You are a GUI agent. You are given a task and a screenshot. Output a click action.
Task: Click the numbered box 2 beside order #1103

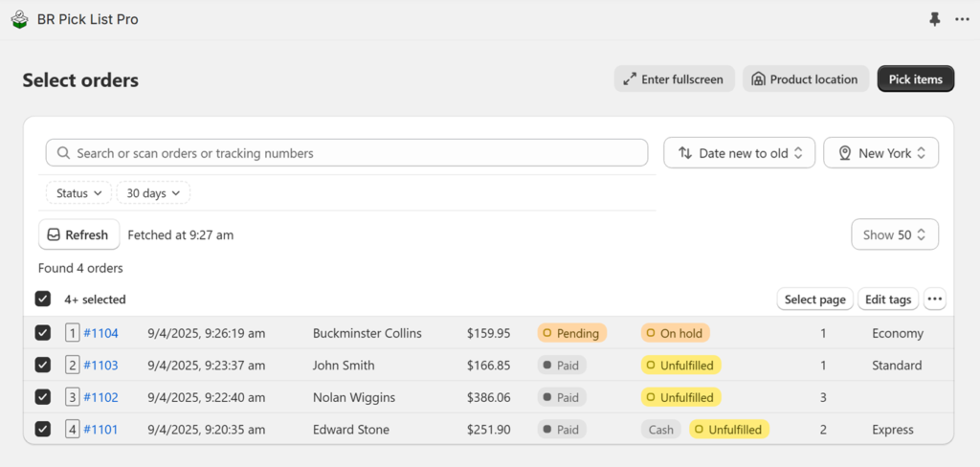[x=73, y=366]
